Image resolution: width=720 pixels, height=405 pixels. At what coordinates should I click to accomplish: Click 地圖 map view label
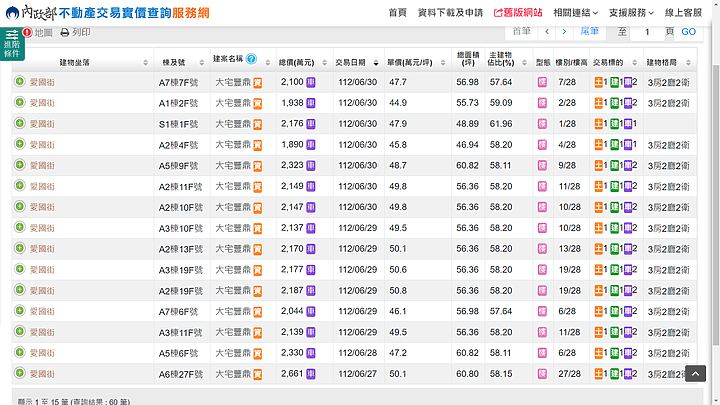coord(43,33)
